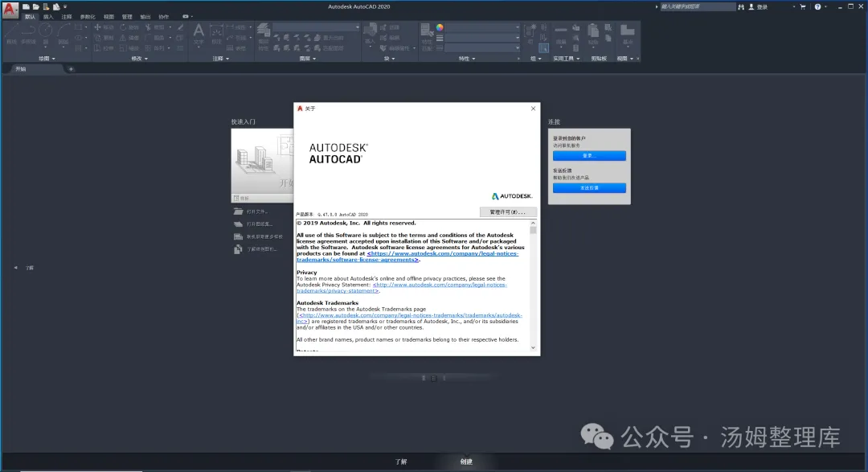Select the Stretch (拉伸) tool
Viewport: 868px width, 472px height.
tap(104, 48)
